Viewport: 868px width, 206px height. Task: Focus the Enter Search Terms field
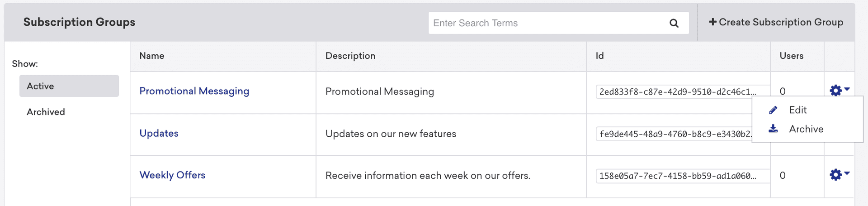(547, 23)
